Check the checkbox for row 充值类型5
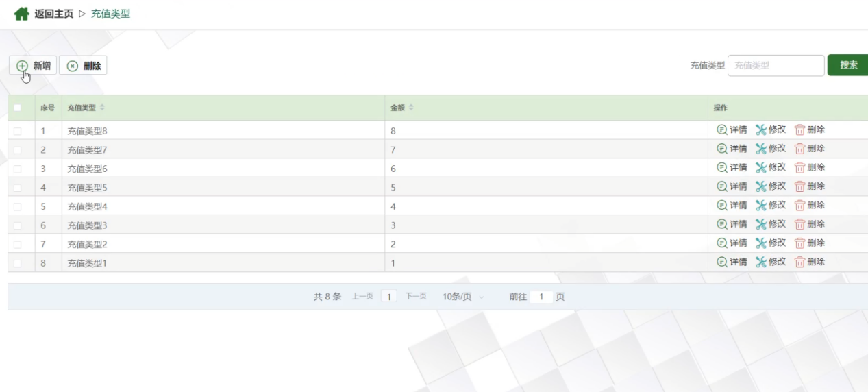868x392 pixels. 18,187
